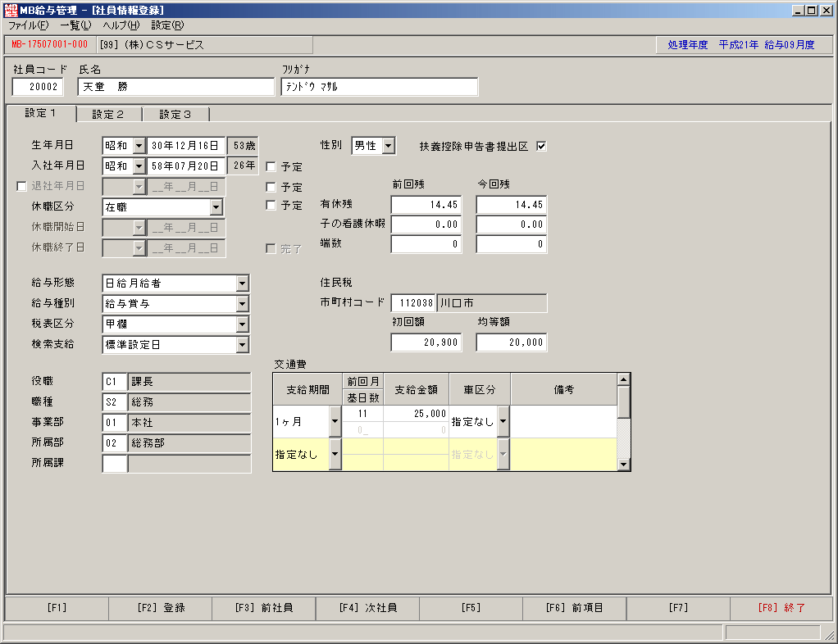Click the [F2] 登録 button

pos(161,608)
